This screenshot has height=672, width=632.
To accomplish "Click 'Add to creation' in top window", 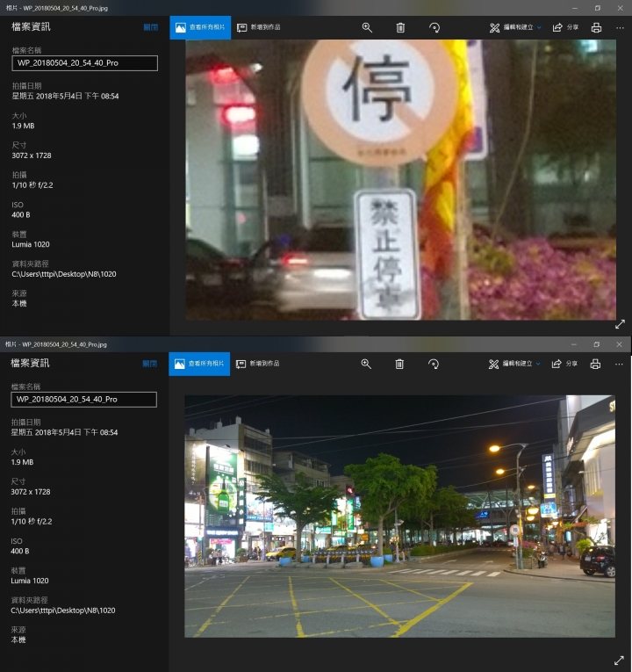I will 259,27.
